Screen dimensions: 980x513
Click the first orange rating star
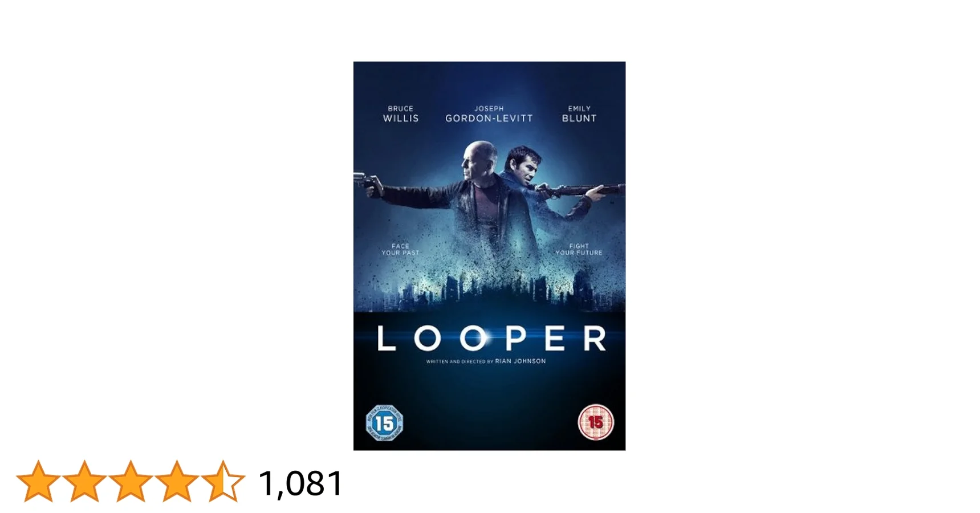[38, 482]
